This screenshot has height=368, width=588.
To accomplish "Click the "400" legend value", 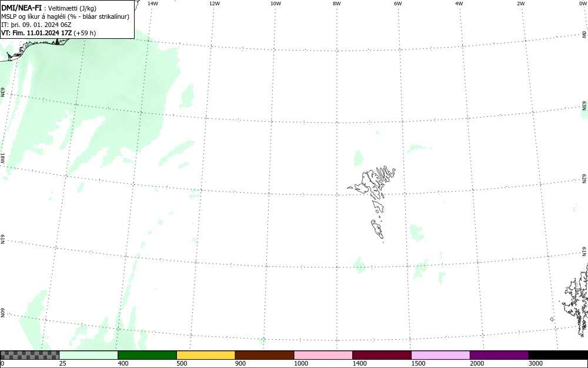I will pos(123,363).
